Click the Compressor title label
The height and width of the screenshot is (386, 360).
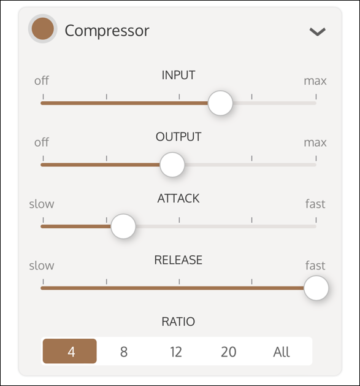coord(107,31)
